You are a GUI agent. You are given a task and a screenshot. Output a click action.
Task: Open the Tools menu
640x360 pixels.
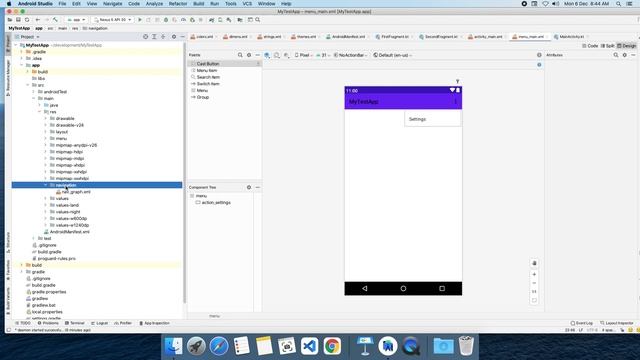coord(231,4)
